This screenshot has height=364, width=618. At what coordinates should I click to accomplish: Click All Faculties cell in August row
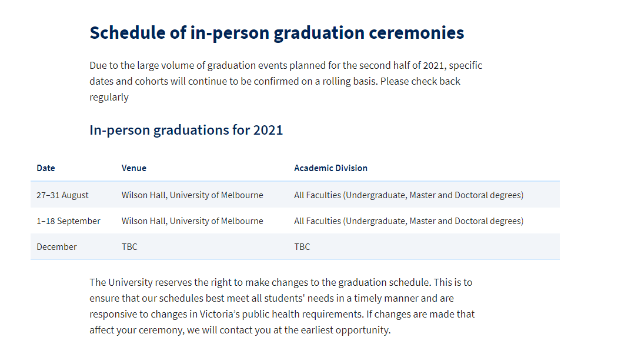click(x=409, y=195)
